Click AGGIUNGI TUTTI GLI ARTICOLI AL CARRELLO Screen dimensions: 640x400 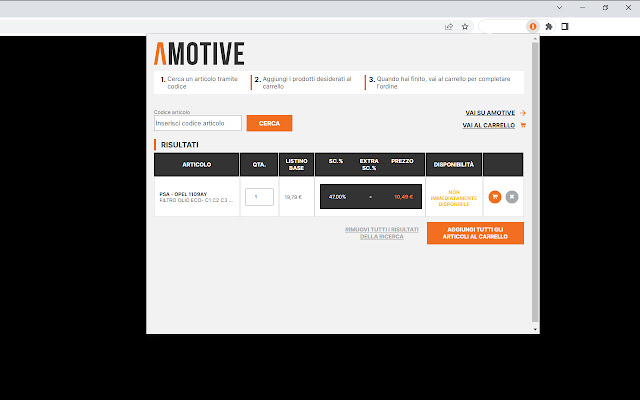click(475, 233)
